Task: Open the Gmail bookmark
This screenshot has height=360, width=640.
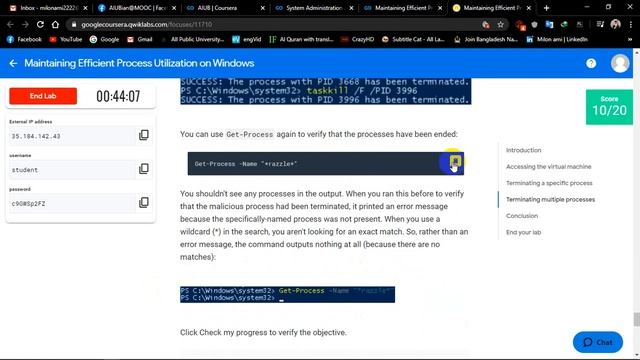Action: pos(140,39)
